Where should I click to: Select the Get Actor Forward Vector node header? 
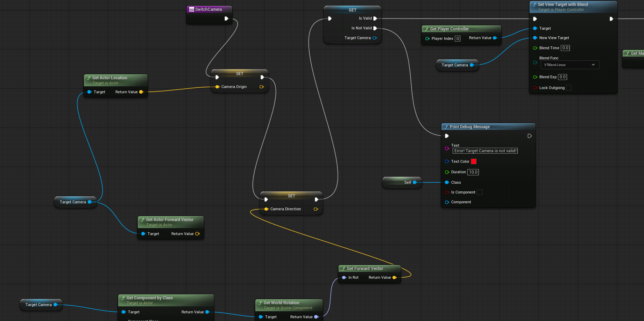[x=170, y=220]
